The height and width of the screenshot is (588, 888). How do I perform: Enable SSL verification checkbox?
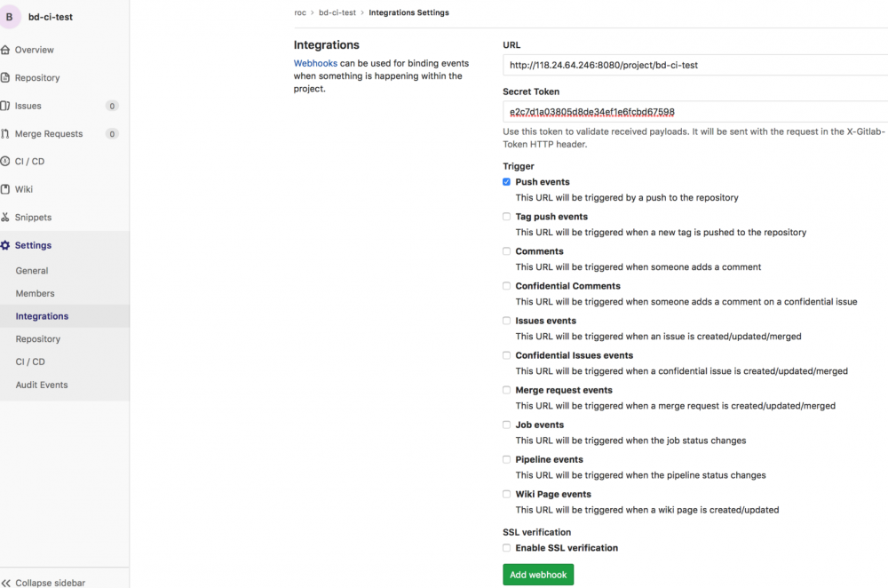[506, 548]
